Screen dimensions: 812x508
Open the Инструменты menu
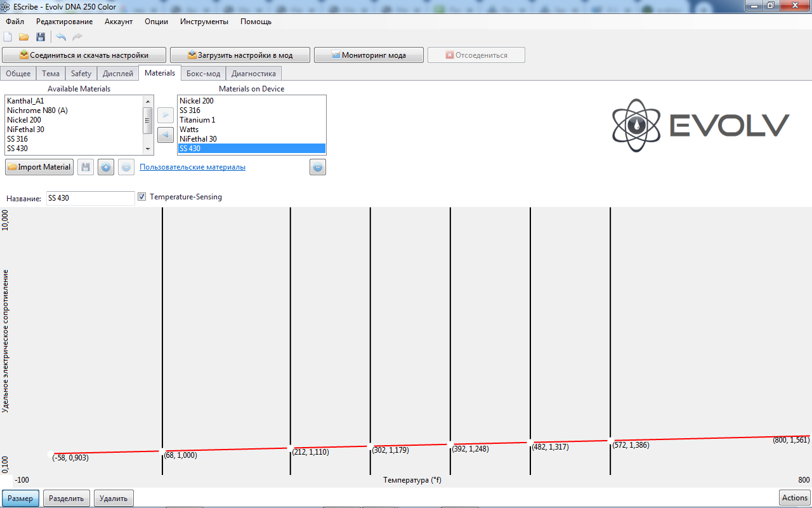204,21
